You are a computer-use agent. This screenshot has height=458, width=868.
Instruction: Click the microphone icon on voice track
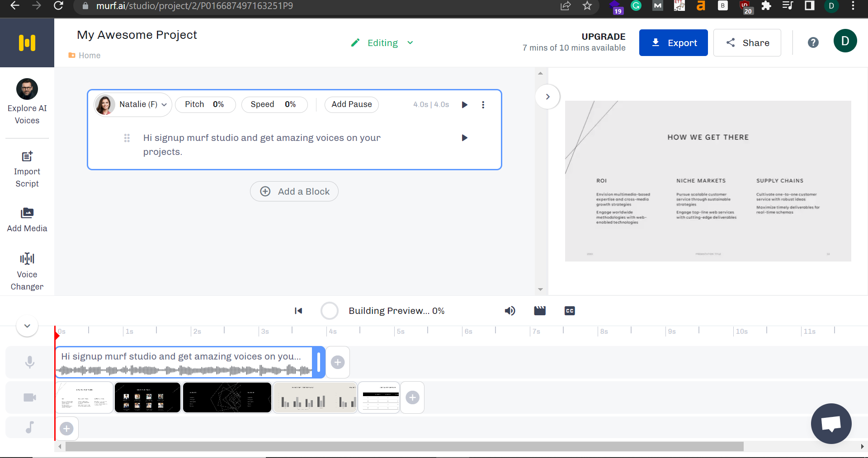[x=29, y=362]
